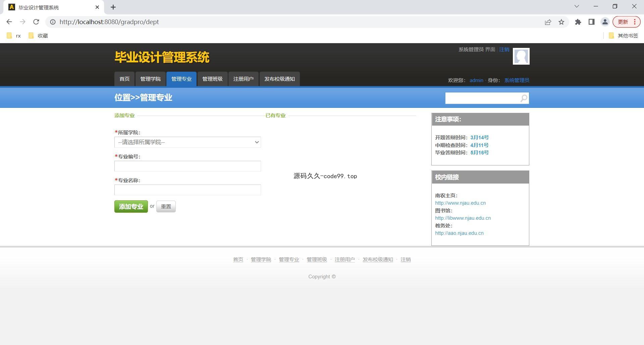The image size is (644, 345).
Task: Click footer 注销 link
Action: click(x=406, y=260)
